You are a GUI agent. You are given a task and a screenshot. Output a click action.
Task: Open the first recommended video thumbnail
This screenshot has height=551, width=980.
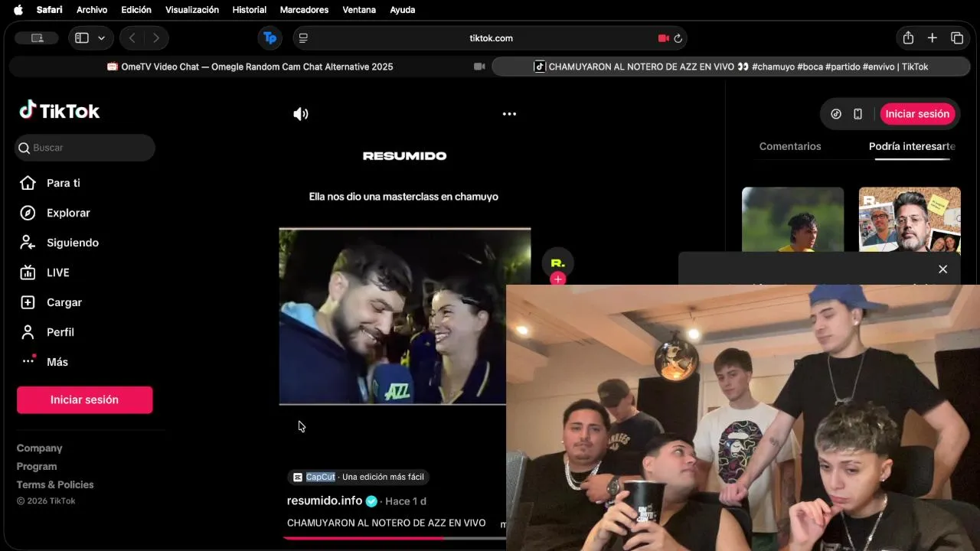(793, 220)
